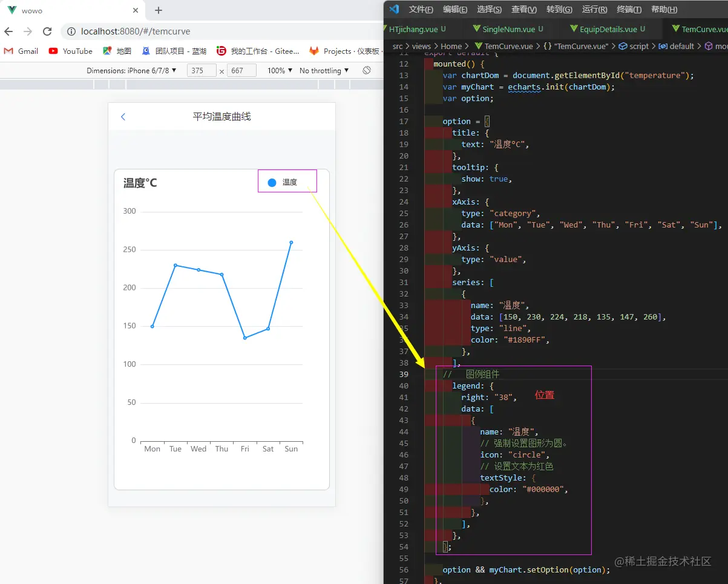Click the browser back arrow
The image size is (728, 584).
click(8, 31)
